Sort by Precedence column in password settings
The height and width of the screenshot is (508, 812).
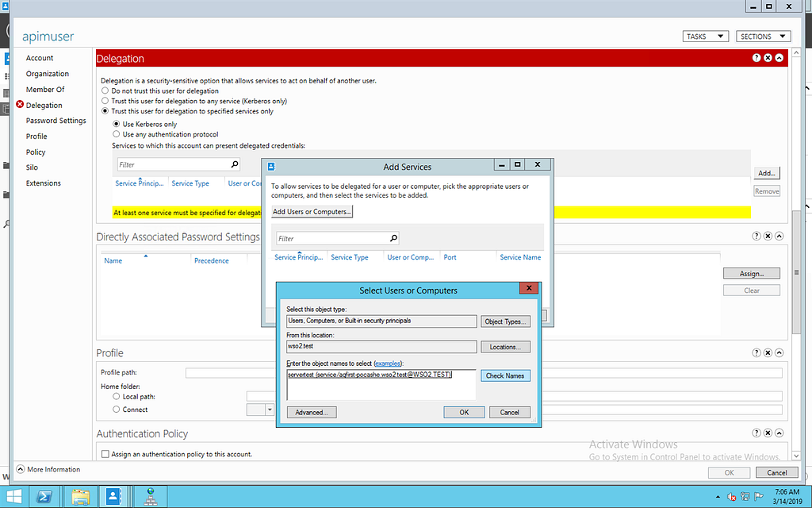[x=211, y=260]
